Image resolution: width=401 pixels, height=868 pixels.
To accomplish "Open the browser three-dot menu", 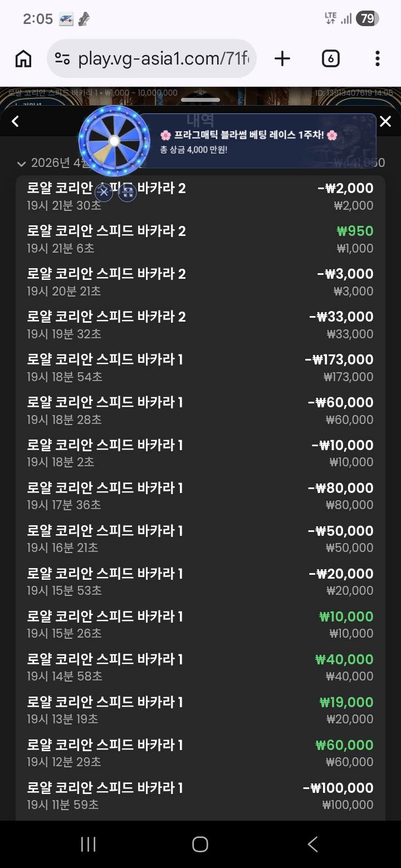I will click(377, 58).
